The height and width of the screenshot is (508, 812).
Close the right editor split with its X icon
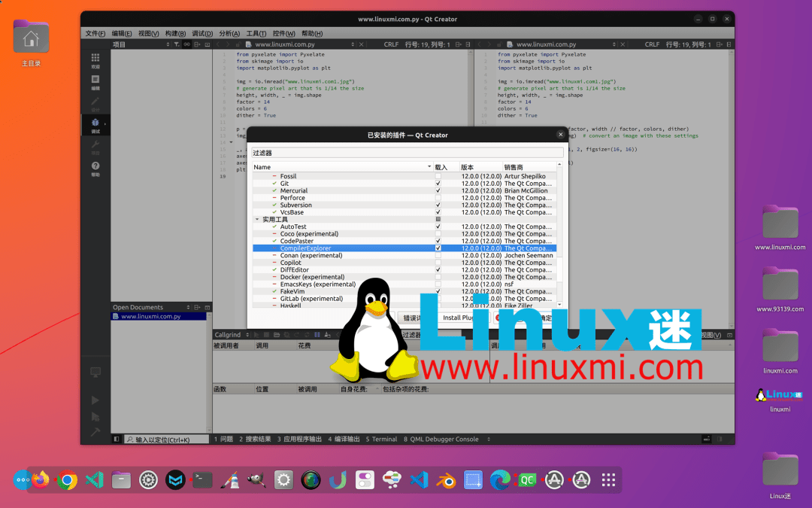(x=622, y=44)
